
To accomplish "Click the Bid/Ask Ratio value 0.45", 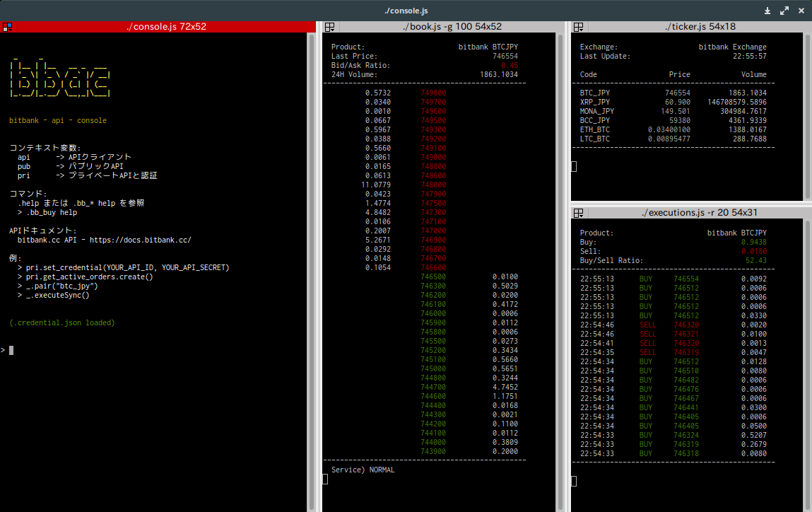I will pyautogui.click(x=510, y=65).
